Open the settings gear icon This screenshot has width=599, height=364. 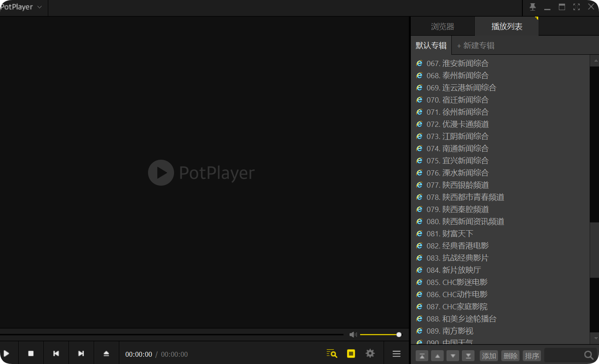tap(370, 353)
